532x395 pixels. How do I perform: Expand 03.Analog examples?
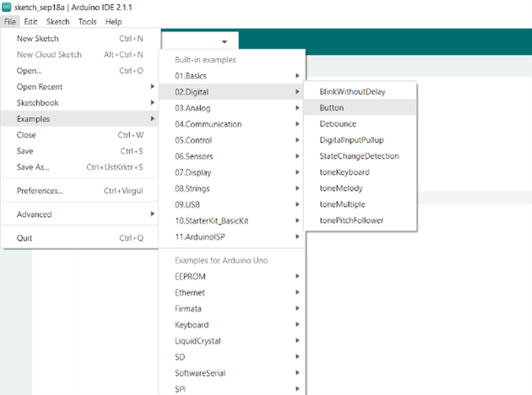click(x=232, y=108)
